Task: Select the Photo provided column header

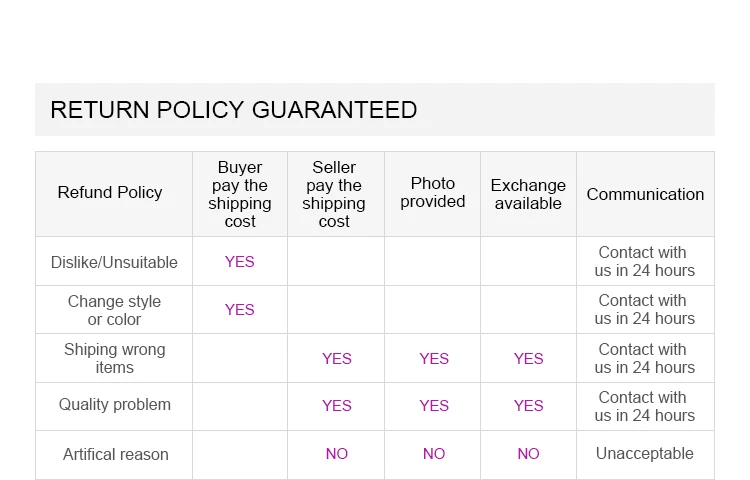Action: [433, 193]
